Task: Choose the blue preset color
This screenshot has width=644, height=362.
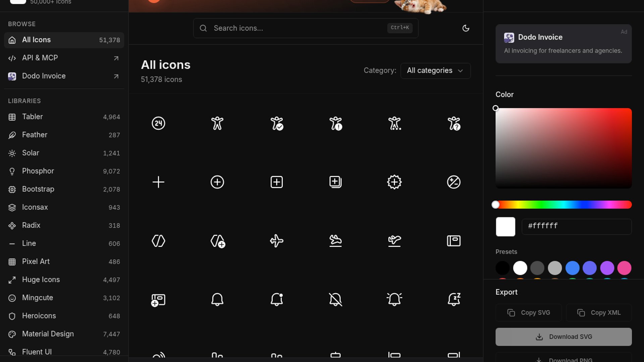Action: (573, 268)
